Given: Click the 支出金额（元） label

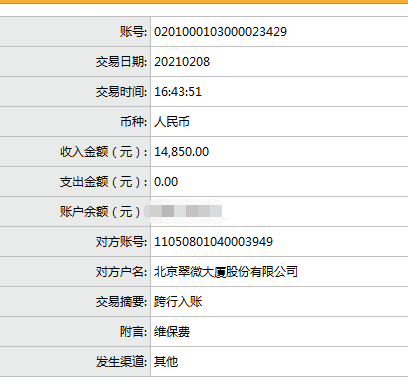Looking at the screenshot, I should pyautogui.click(x=103, y=182).
